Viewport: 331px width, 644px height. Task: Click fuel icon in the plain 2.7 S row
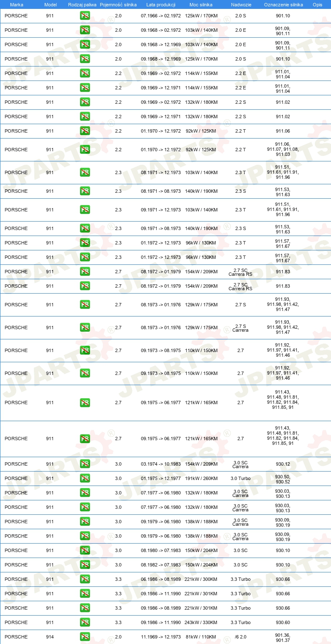(85, 305)
